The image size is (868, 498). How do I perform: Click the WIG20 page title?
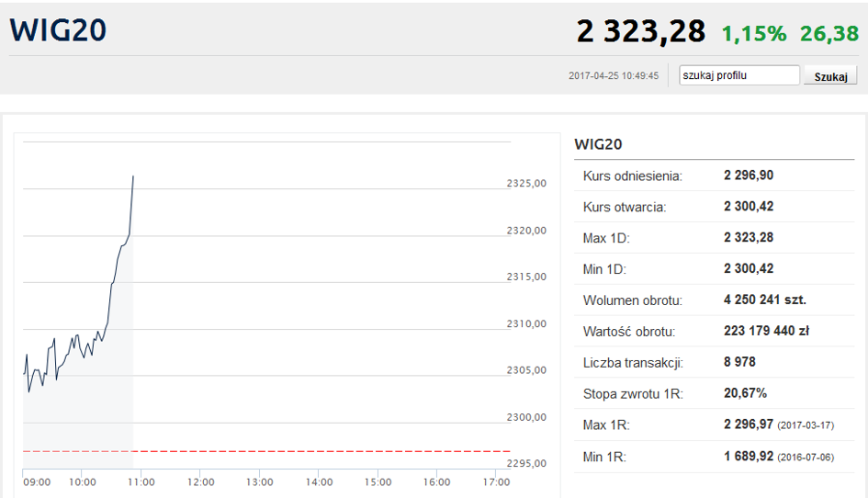pyautogui.click(x=58, y=30)
